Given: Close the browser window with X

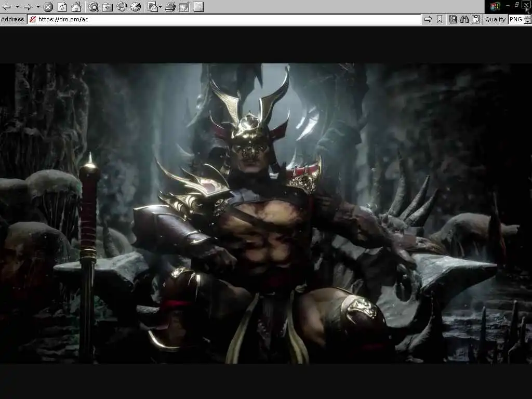Looking at the screenshot, I should 526,5.
